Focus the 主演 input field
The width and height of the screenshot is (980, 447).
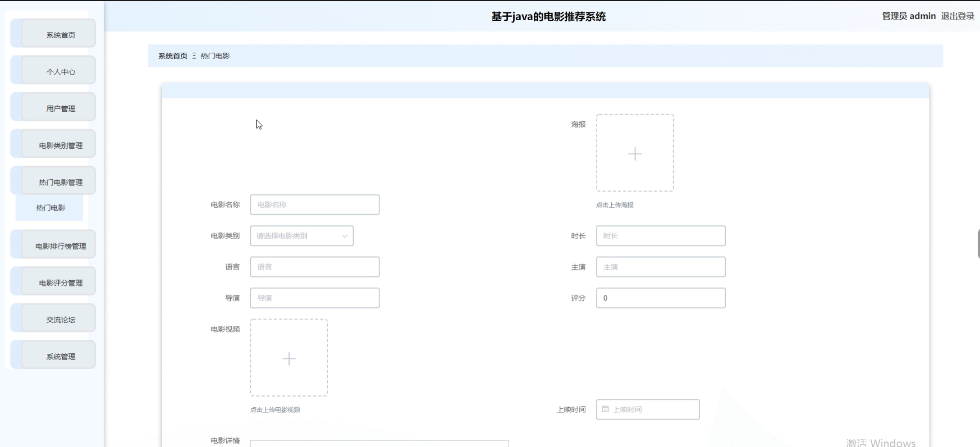tap(661, 267)
